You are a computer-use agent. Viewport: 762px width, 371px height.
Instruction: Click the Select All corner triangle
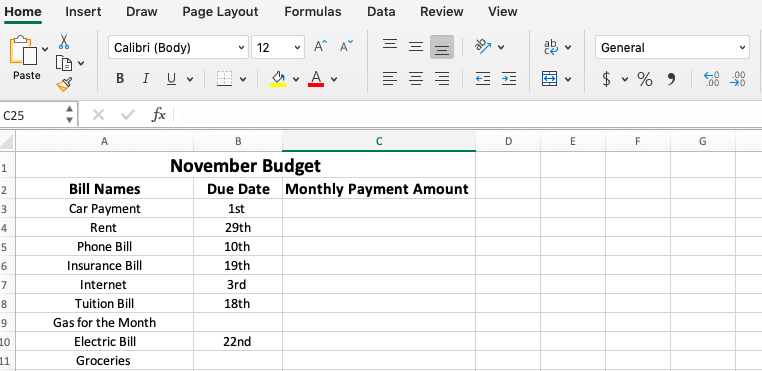tap(7, 141)
